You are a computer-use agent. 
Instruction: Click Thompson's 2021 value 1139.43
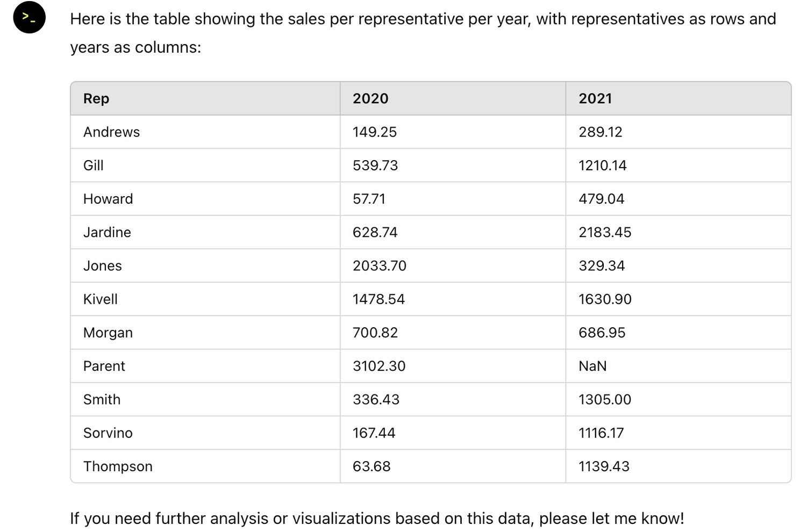coord(604,466)
